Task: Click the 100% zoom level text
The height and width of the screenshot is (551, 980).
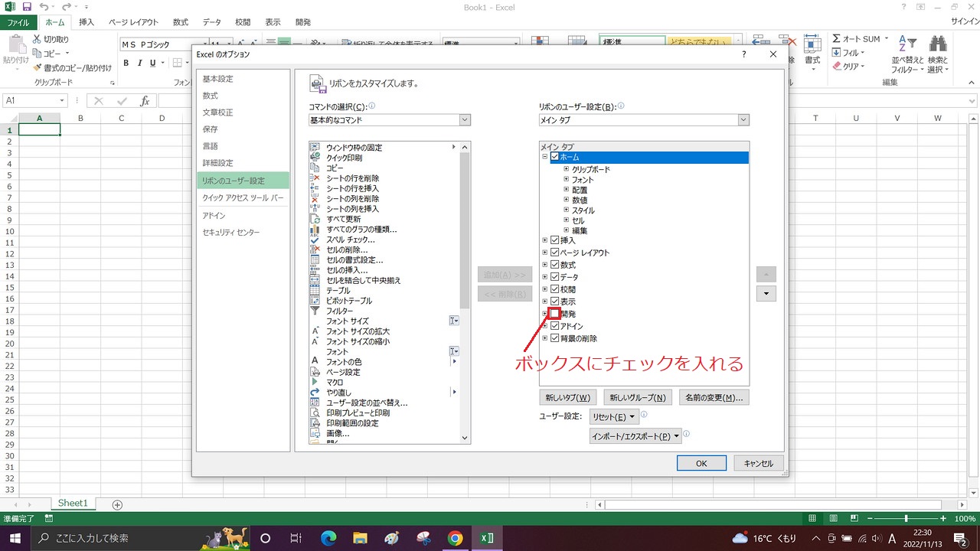Action: (965, 519)
